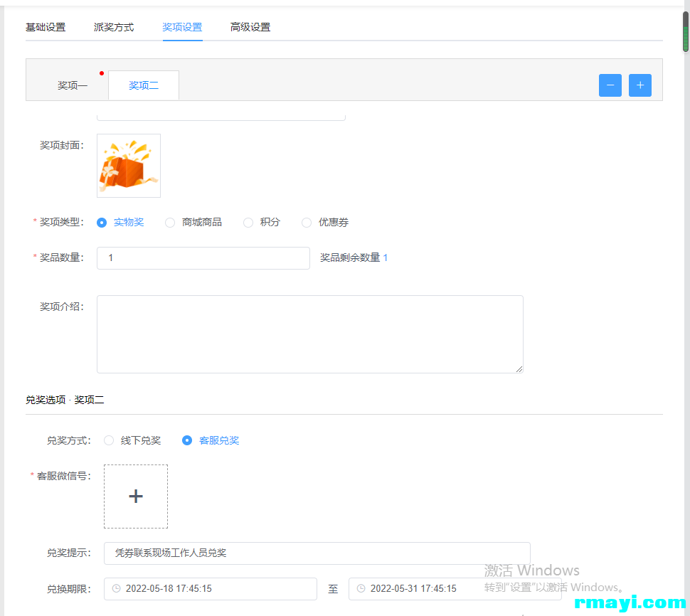Click the plus button to add prize
This screenshot has height=616, width=690.
click(639, 85)
